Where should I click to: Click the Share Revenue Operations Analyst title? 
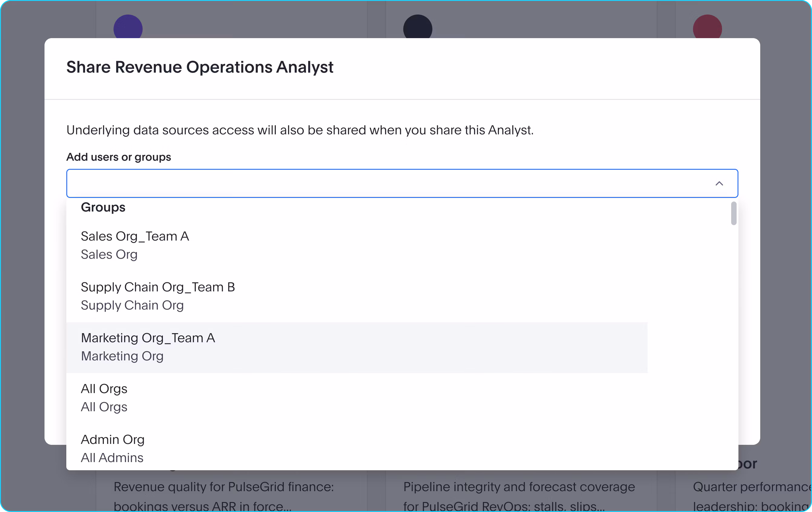point(200,67)
